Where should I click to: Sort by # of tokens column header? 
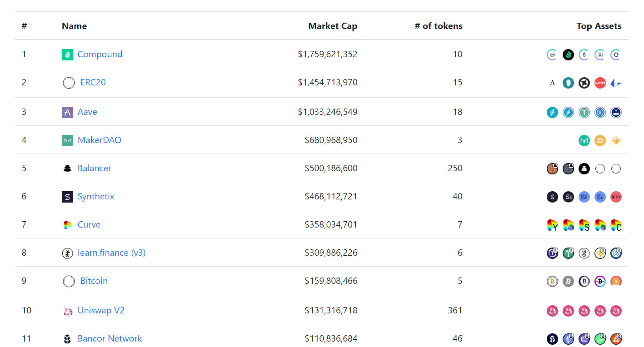pyautogui.click(x=439, y=26)
